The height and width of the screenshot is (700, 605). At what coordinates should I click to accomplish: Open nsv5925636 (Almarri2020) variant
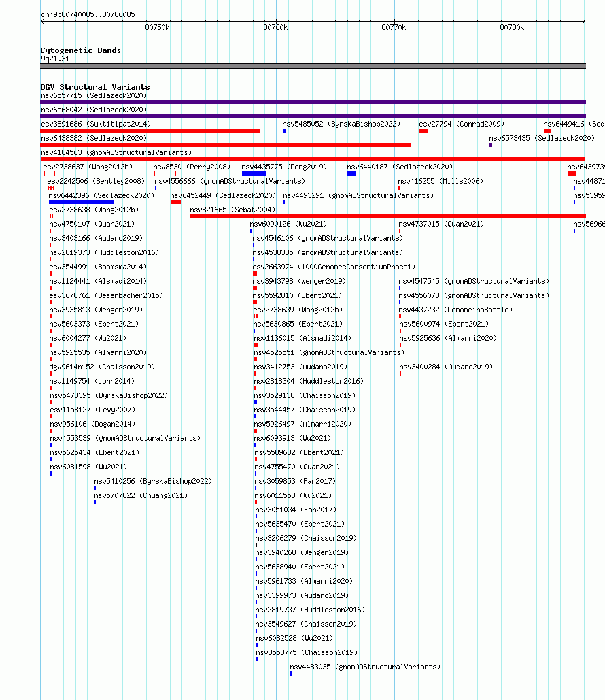tap(448, 338)
